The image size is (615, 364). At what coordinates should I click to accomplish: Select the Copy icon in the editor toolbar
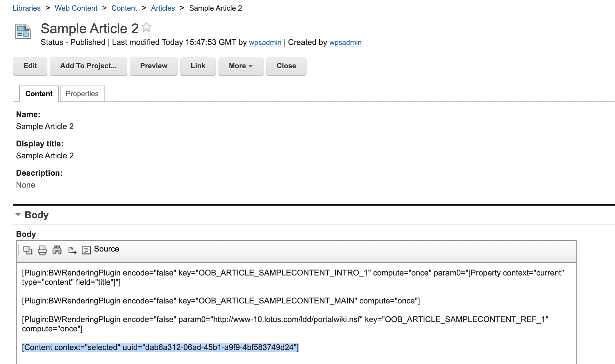[28, 250]
